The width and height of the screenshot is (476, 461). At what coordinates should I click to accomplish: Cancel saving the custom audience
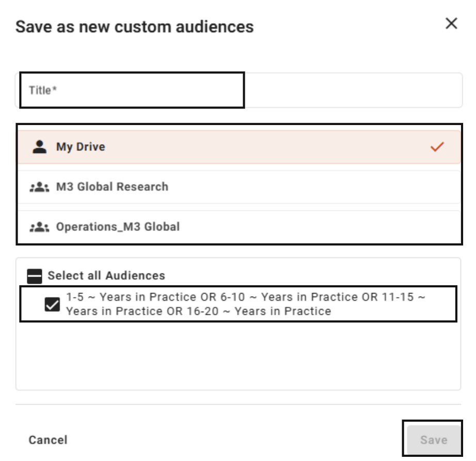click(48, 440)
